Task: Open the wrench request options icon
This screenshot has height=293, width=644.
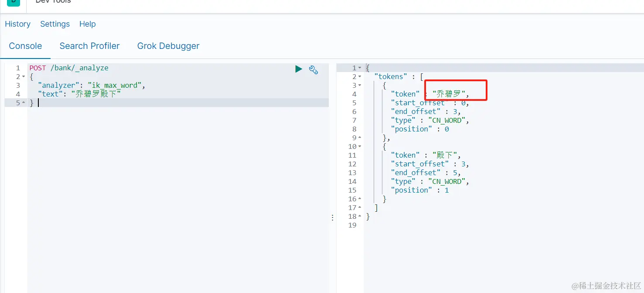Action: click(313, 69)
